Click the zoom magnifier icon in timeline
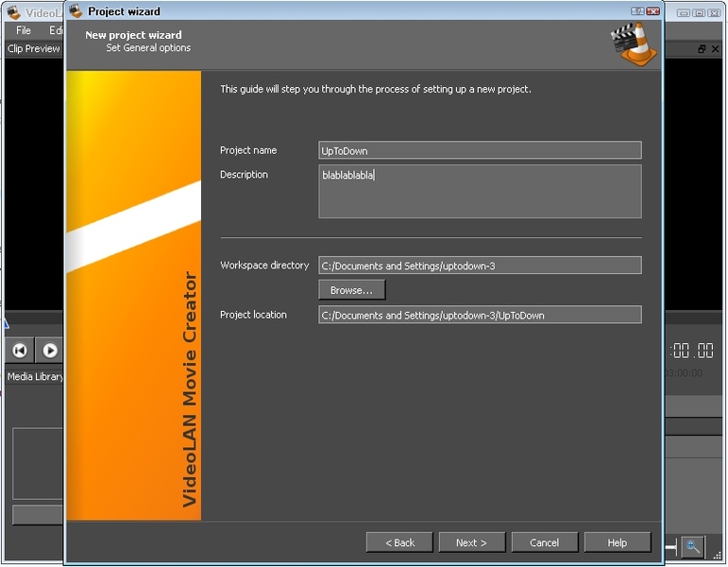Screen dimensions: 728x567 click(x=693, y=546)
